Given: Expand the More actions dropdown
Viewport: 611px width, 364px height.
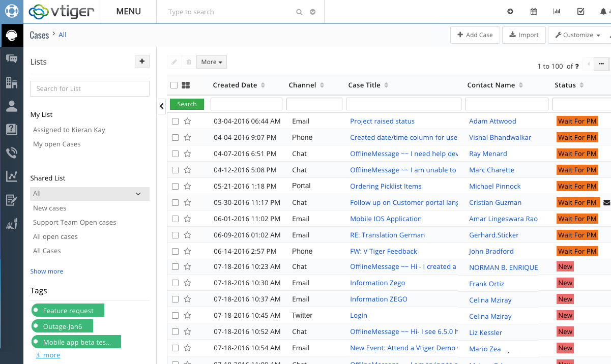Looking at the screenshot, I should [211, 62].
